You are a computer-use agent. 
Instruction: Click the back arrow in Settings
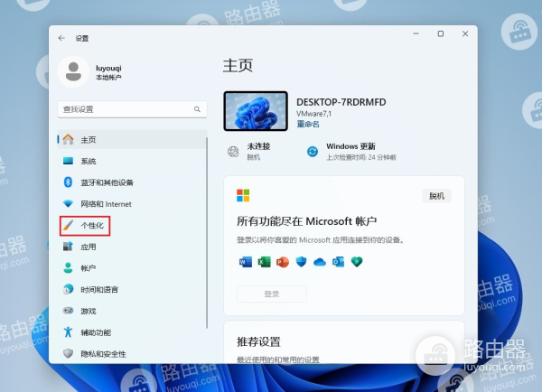[61, 38]
